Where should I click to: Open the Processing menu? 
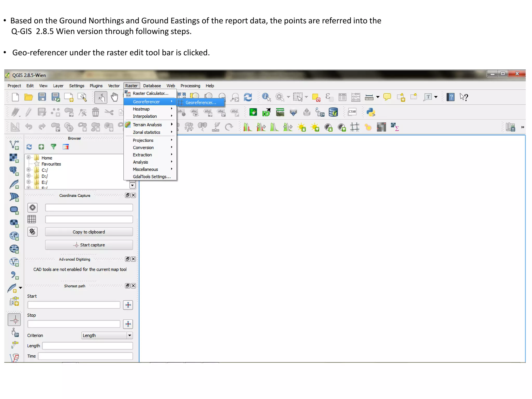point(190,86)
